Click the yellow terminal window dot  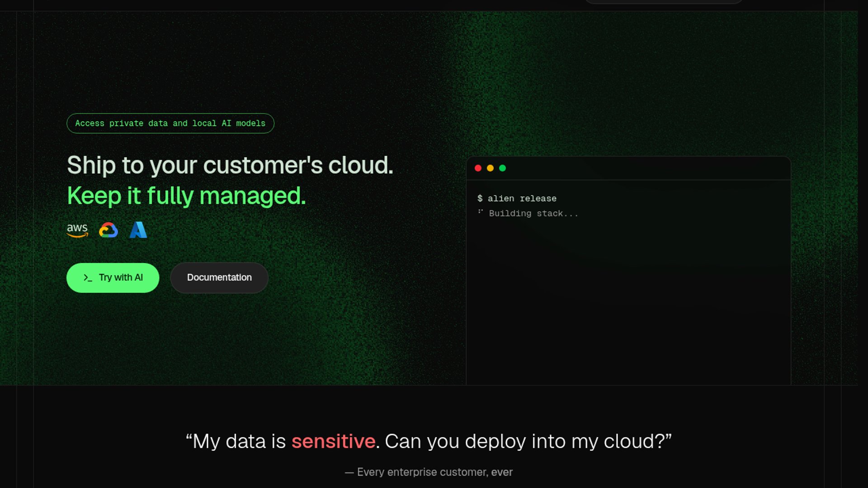pos(490,168)
